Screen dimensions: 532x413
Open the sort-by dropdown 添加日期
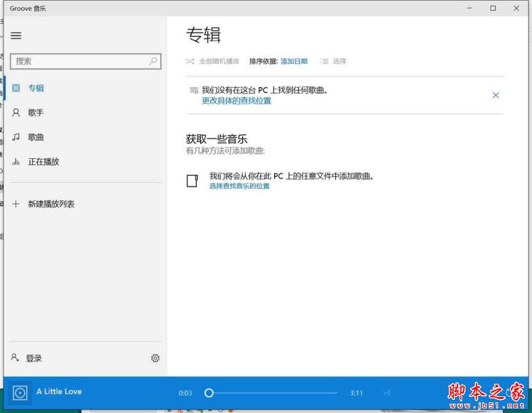click(295, 61)
